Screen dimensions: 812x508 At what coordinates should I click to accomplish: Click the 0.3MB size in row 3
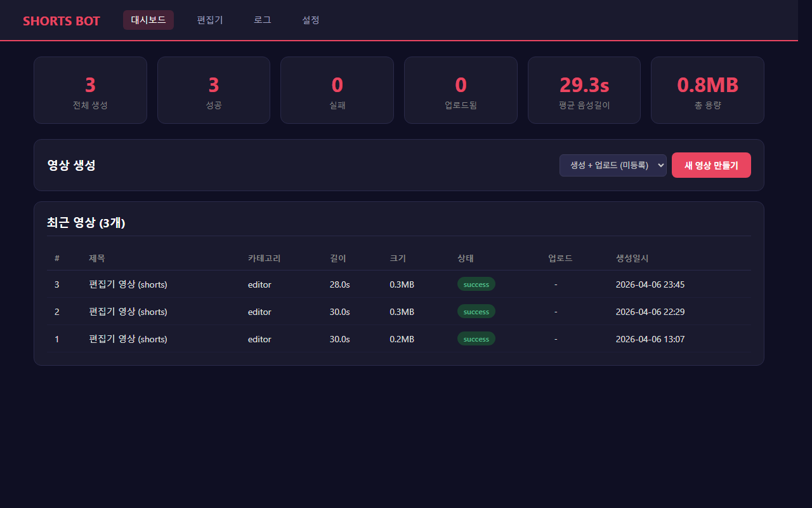click(402, 284)
